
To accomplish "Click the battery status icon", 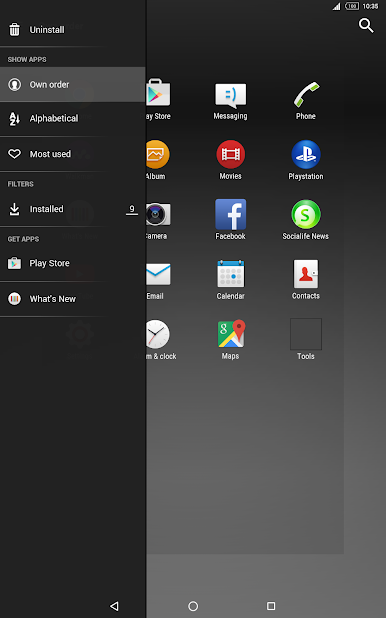I will click(352, 6).
